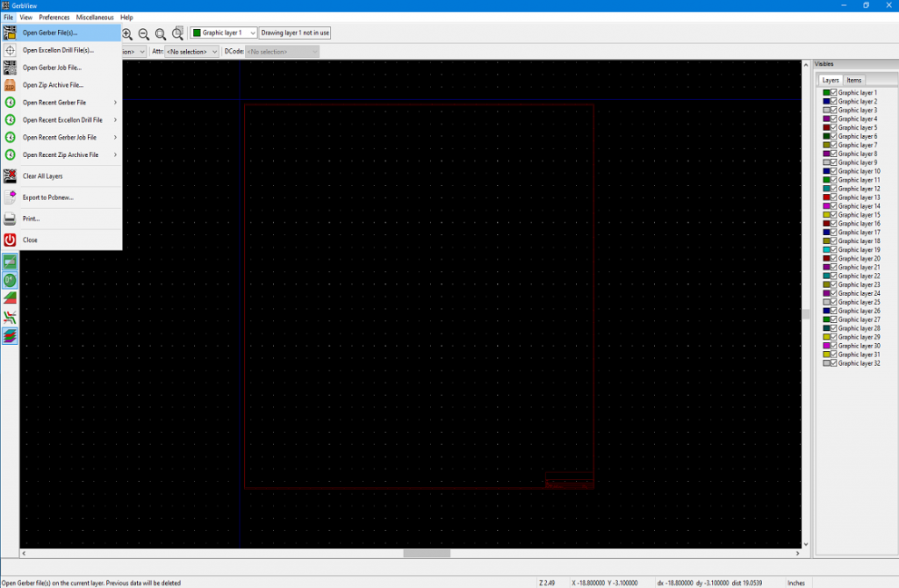Click the zoom in magnifier icon
The width and height of the screenshot is (899, 588).
pyautogui.click(x=126, y=33)
